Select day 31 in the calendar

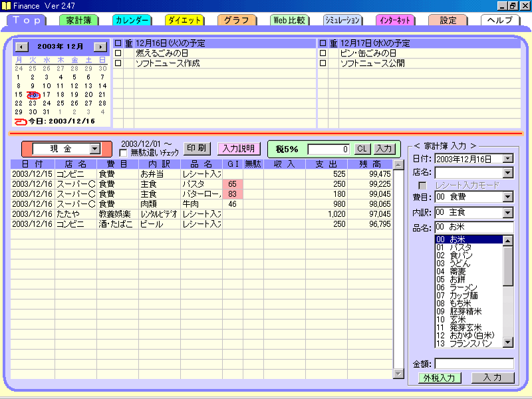(x=47, y=112)
